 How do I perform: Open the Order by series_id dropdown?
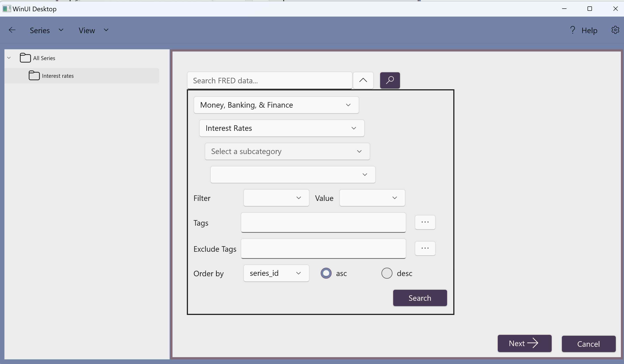pos(276,273)
